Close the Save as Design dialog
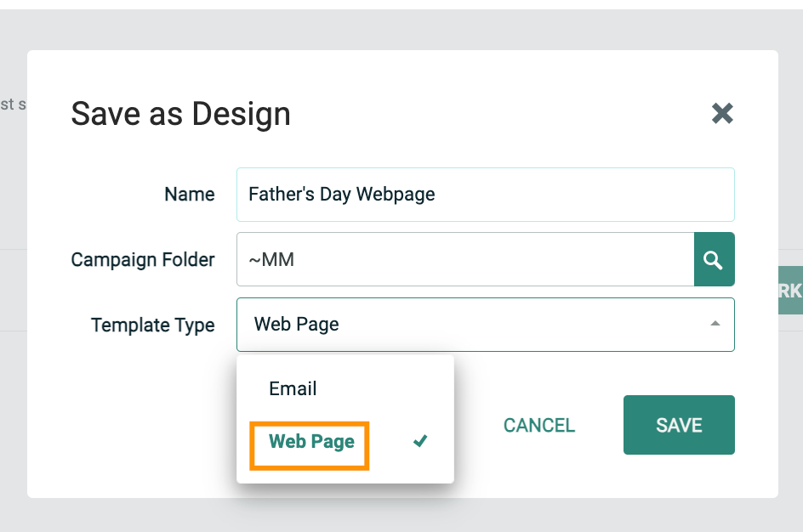 pyautogui.click(x=722, y=113)
